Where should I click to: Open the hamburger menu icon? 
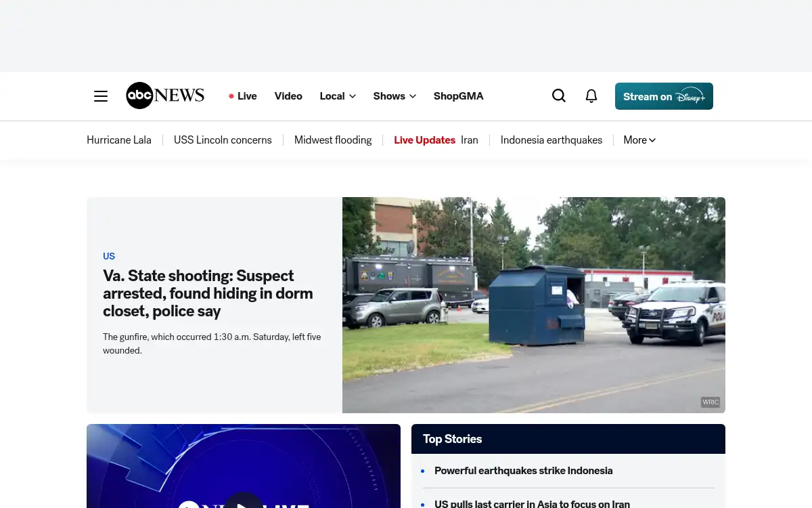pyautogui.click(x=101, y=96)
